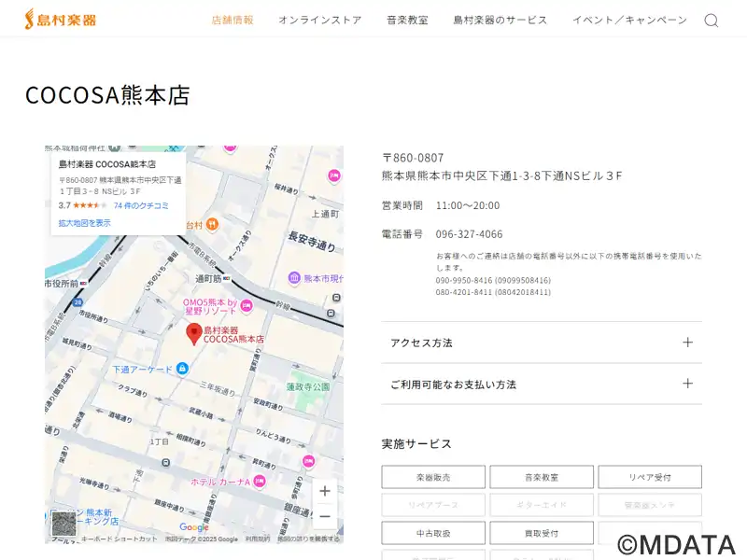747x560 pixels.
Task: Open the イベント／キャンペーン menu item
Action: tap(629, 20)
